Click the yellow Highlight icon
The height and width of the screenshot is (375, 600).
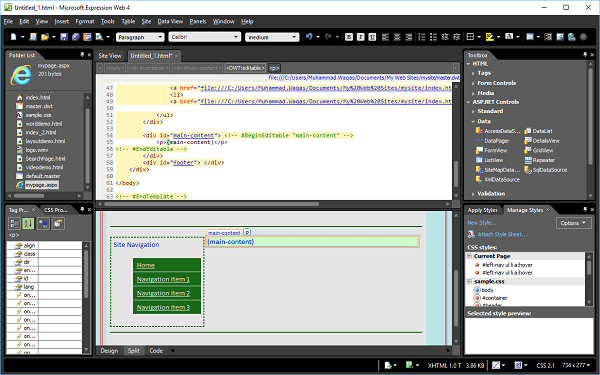(489, 37)
